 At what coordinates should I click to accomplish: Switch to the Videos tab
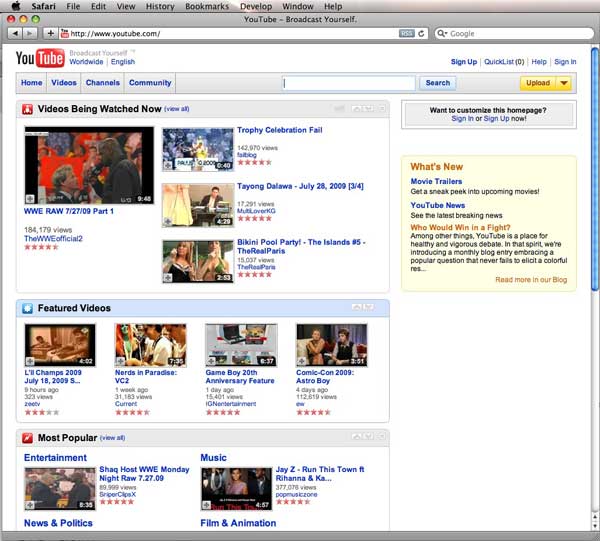pos(64,83)
